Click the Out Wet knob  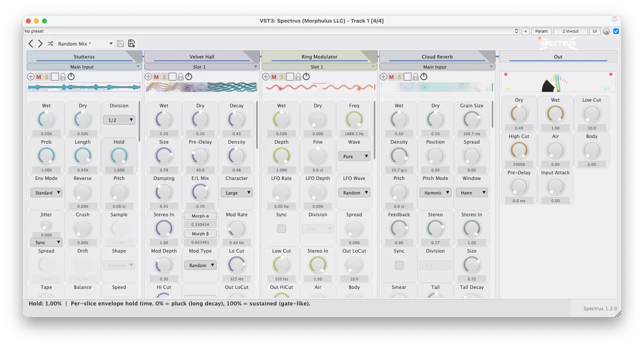coord(556,114)
